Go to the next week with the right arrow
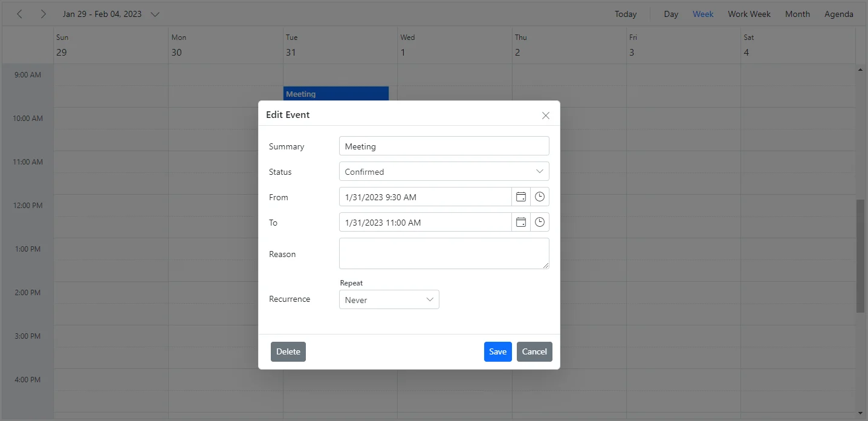 pos(43,14)
